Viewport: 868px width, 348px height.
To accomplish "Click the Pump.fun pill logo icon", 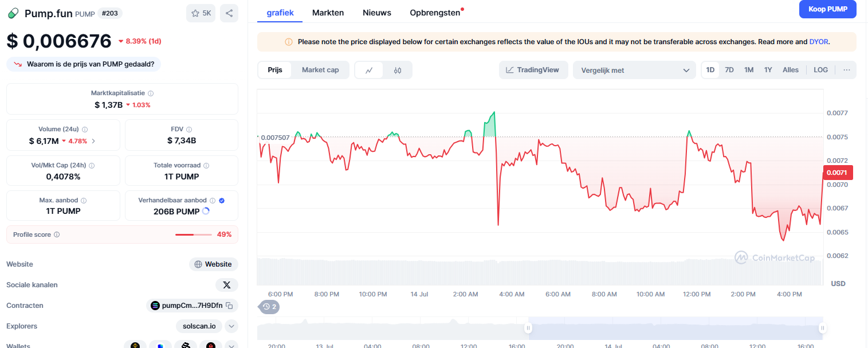I will 13,13.
